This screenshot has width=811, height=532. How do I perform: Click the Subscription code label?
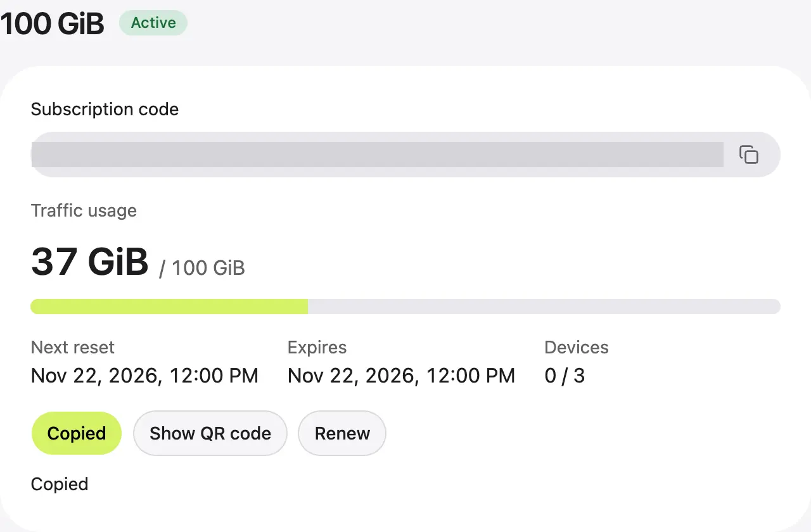click(x=105, y=110)
